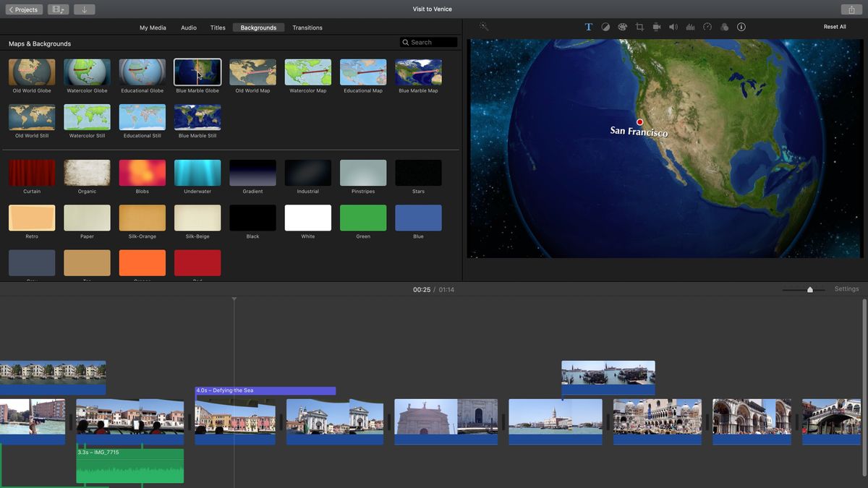
Task: Select the Color Balance adjustment icon
Action: (605, 27)
